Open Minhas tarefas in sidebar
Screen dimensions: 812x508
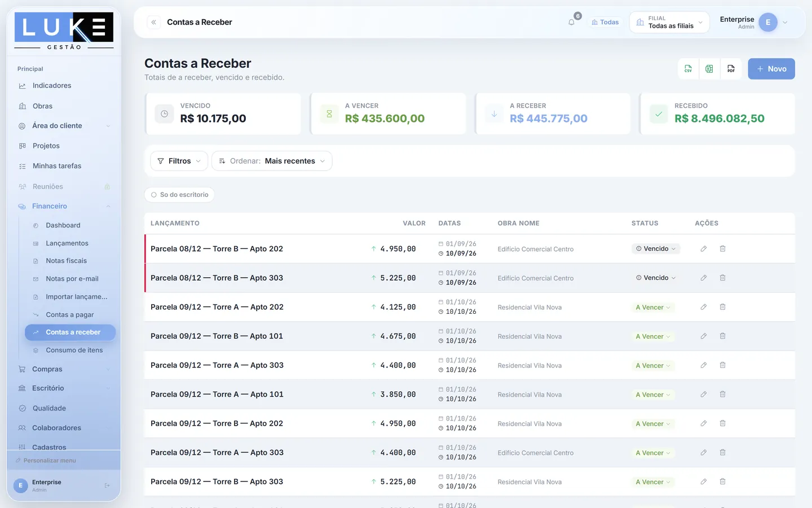(x=64, y=166)
